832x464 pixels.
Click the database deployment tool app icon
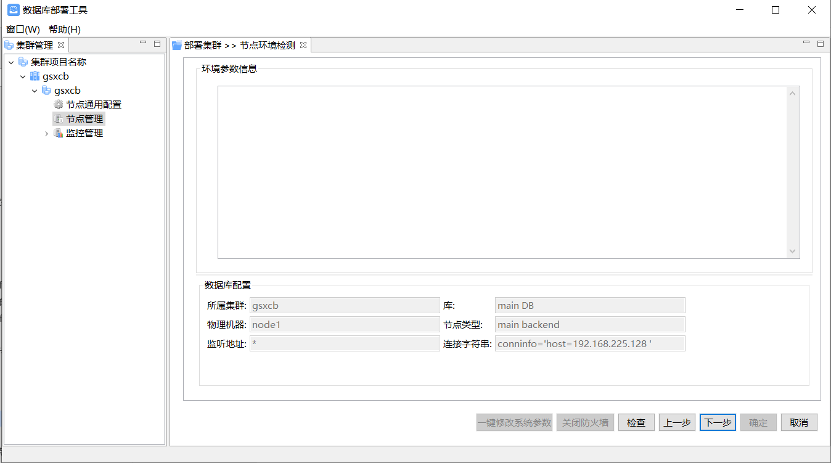point(13,10)
